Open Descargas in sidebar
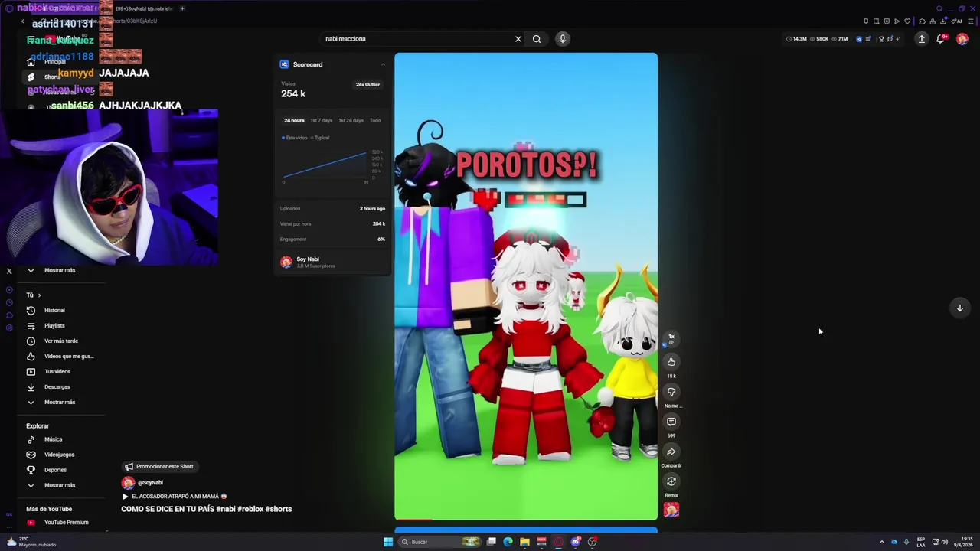 [60, 386]
